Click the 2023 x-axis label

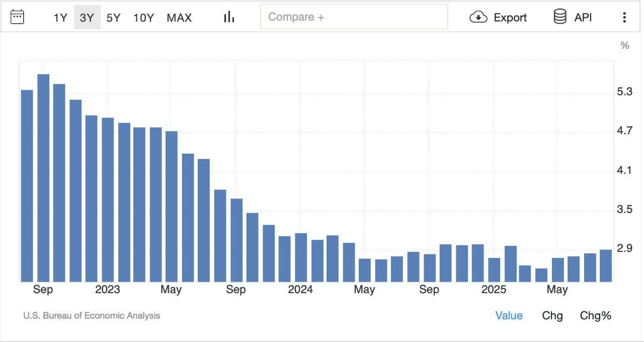point(108,290)
